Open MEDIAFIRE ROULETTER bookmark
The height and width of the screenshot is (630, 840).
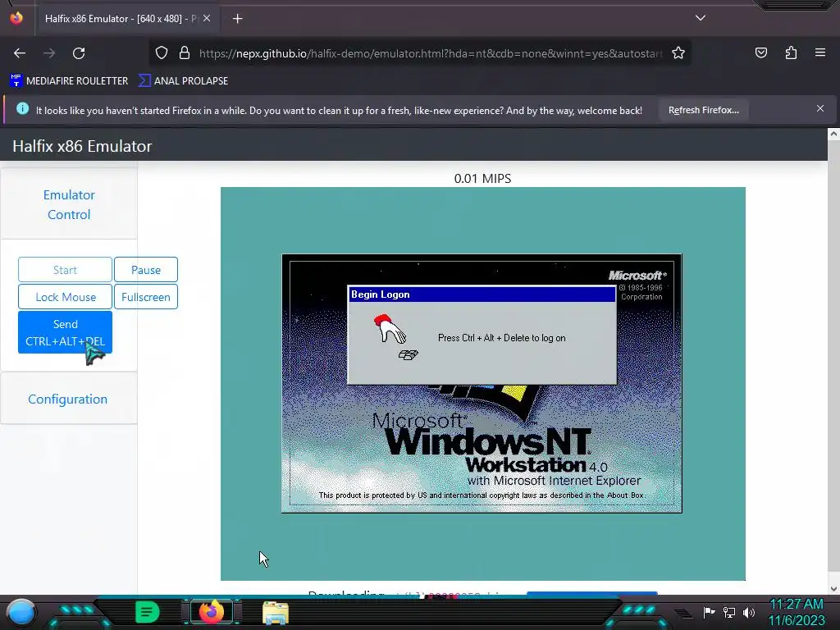click(69, 81)
